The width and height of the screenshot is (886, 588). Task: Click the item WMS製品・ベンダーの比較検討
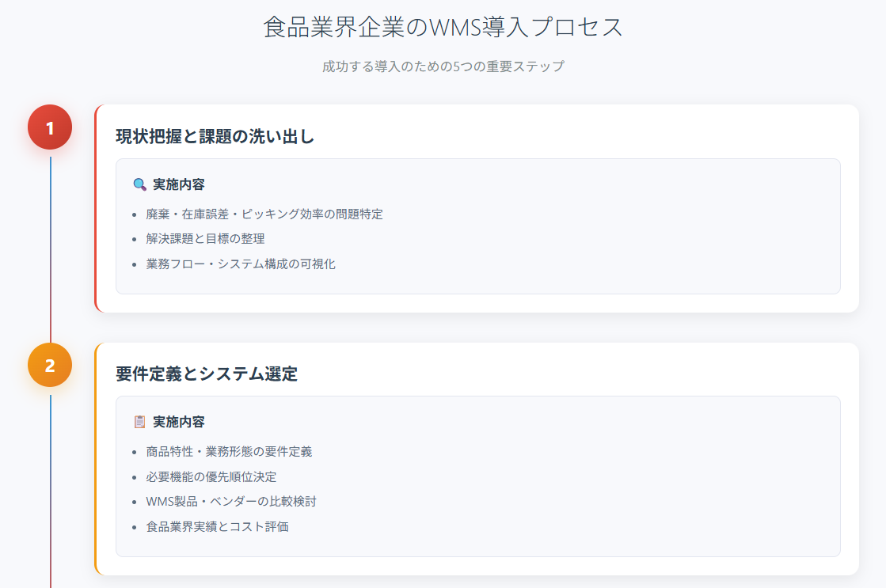click(231, 502)
